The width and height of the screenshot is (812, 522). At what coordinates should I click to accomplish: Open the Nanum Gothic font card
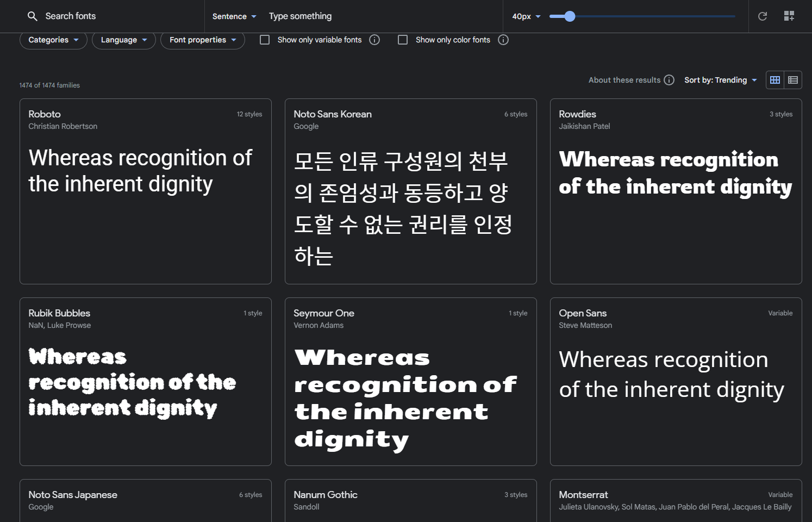pyautogui.click(x=411, y=501)
